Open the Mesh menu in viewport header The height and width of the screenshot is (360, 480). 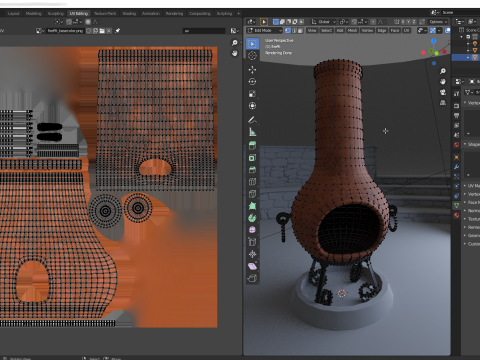click(352, 30)
